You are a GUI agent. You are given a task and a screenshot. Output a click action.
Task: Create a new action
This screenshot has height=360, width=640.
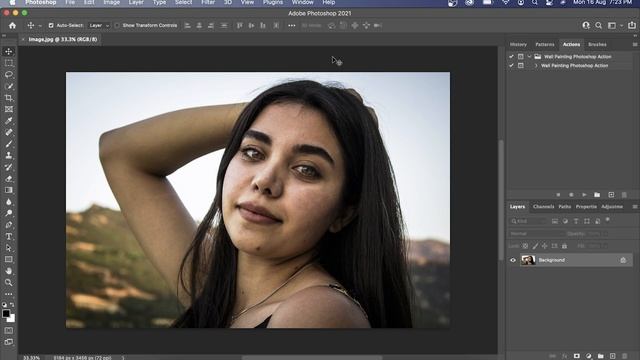(x=611, y=195)
